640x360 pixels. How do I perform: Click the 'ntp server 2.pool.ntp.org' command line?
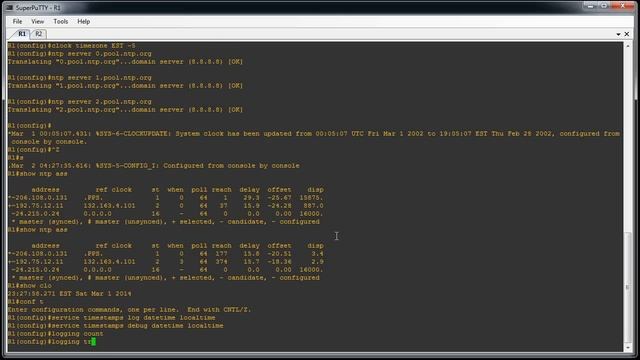coord(80,102)
